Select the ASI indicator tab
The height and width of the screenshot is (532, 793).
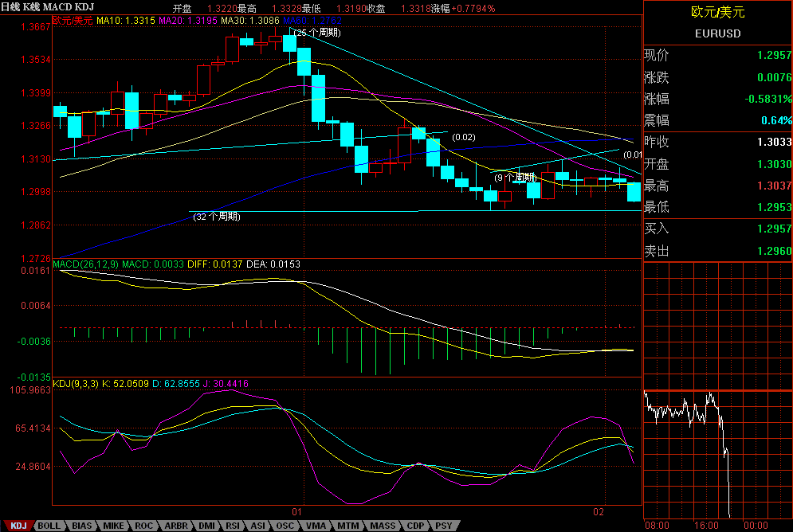tap(258, 526)
